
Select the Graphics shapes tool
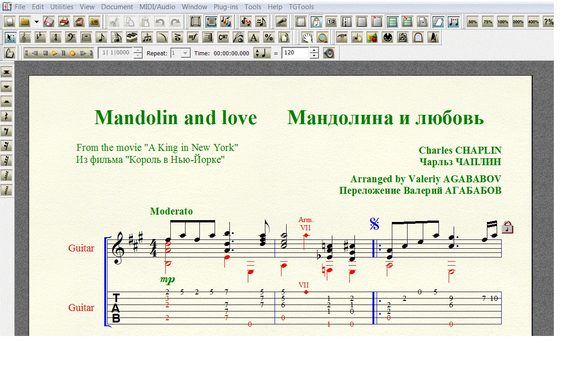[x=372, y=37]
